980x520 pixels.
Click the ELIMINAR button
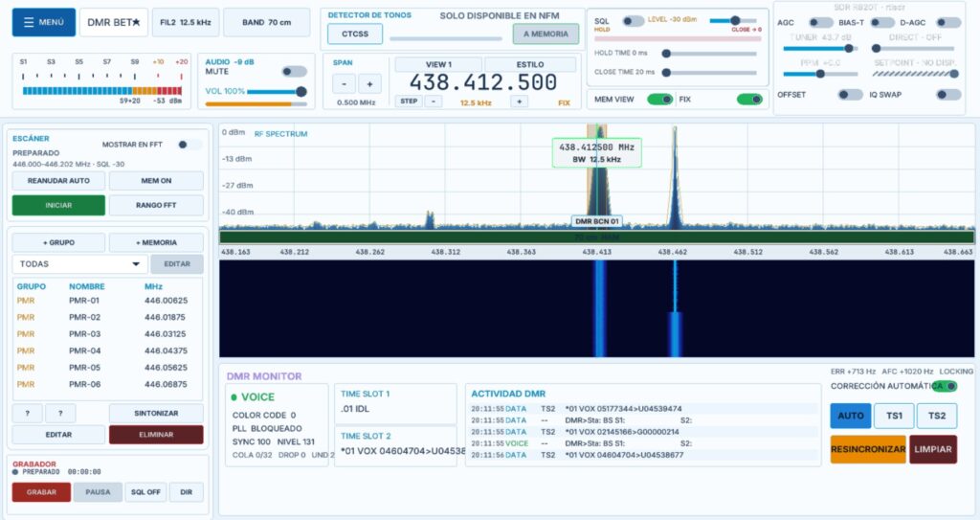[x=156, y=435]
